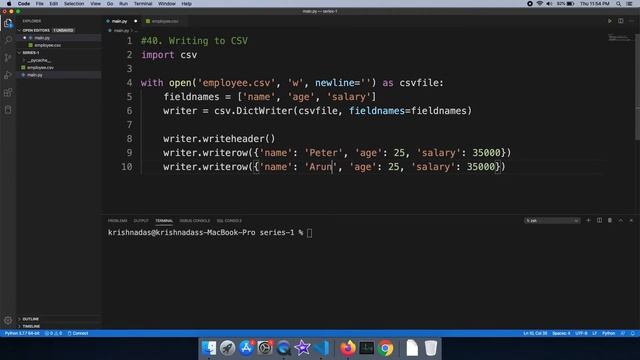640x360 pixels.
Task: Open the Explorer view in activity bar
Action: (8, 23)
